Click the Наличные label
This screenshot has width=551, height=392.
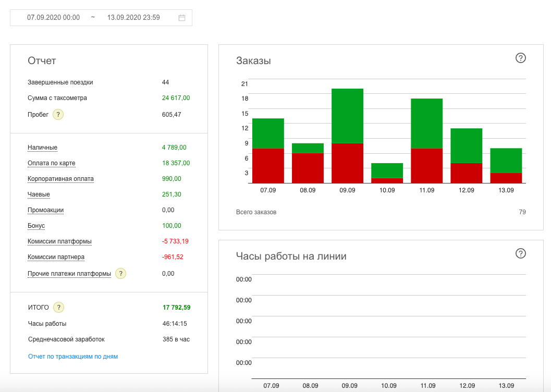[43, 148]
